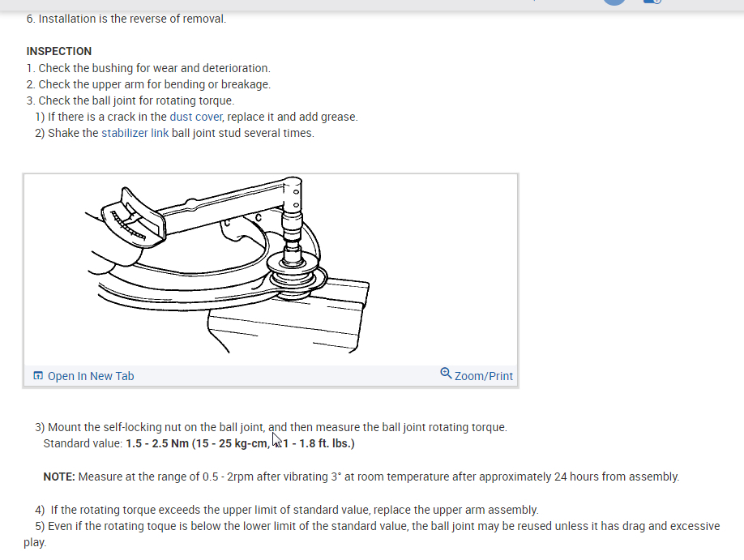Click 'Check the bushing for wear and deterioration.'
The height and width of the screenshot is (560, 744).
click(154, 68)
